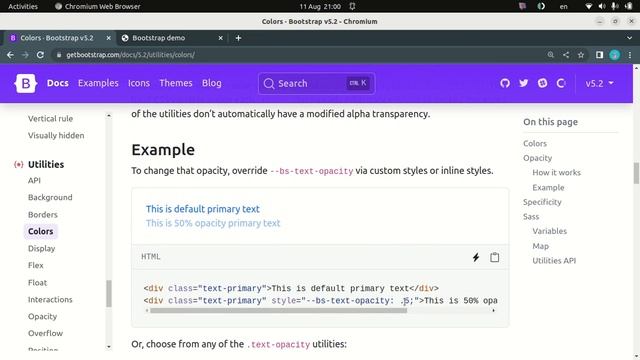Reload the Colors page
The width and height of the screenshot is (640, 360).
tap(40, 55)
